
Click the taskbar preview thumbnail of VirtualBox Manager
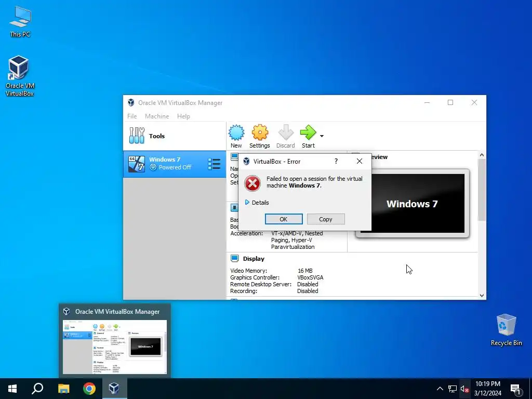[115, 347]
